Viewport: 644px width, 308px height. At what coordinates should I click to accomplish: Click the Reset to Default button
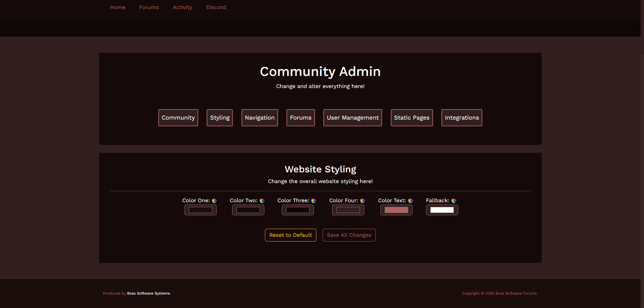[290, 235]
